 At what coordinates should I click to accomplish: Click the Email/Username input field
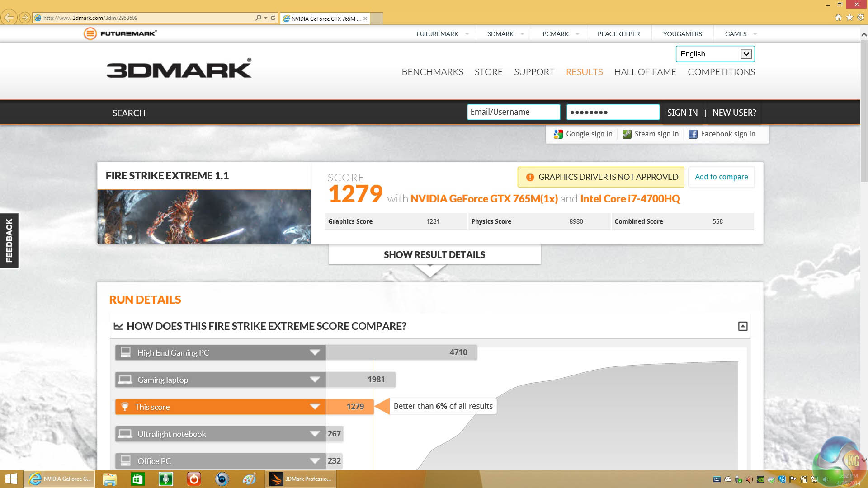[x=513, y=112]
